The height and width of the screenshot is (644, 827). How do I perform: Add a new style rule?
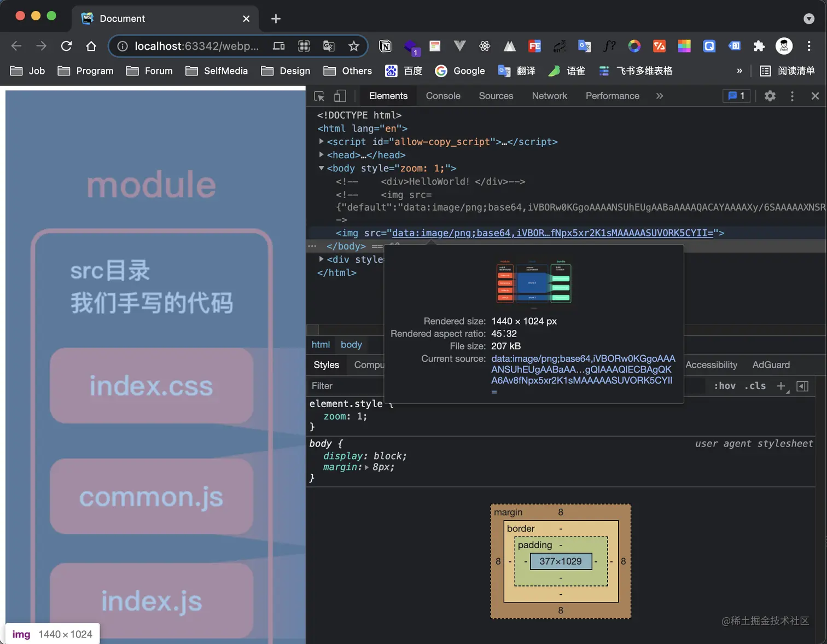pos(782,386)
